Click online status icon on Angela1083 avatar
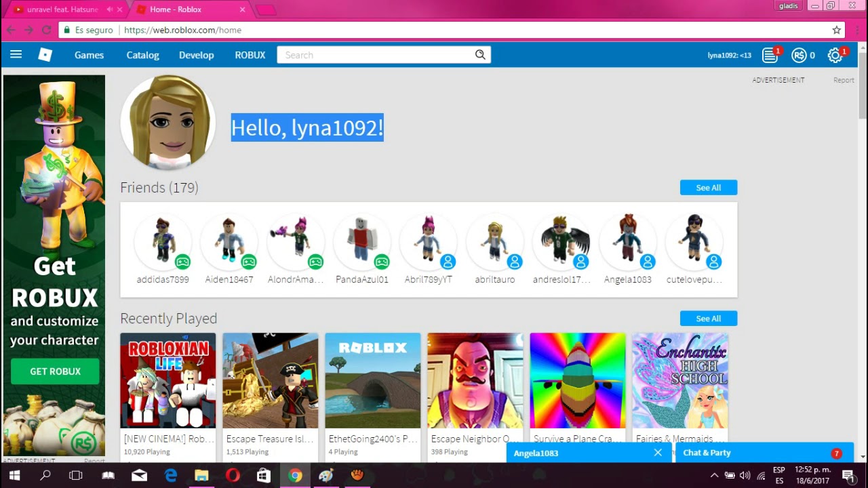The image size is (868, 488). (648, 262)
